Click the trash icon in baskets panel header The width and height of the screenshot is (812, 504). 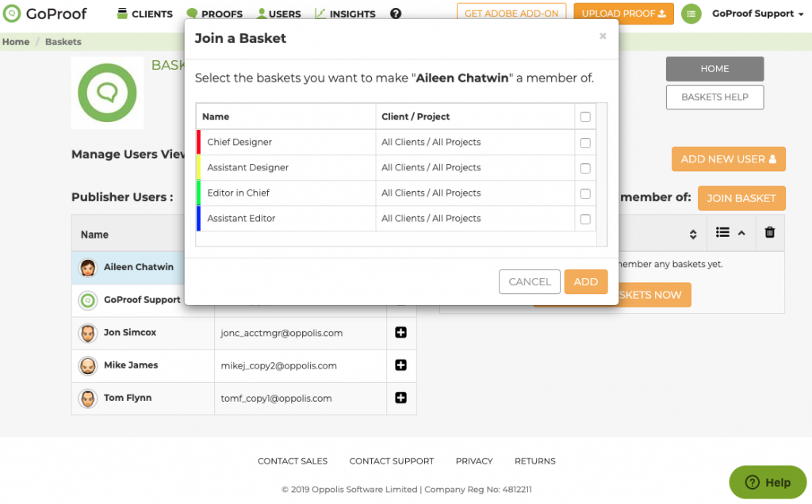click(x=769, y=232)
